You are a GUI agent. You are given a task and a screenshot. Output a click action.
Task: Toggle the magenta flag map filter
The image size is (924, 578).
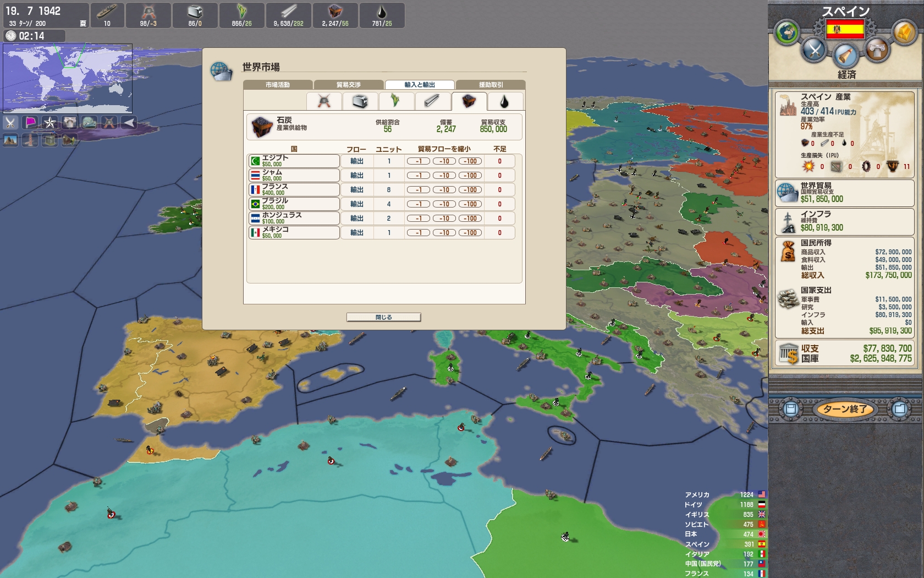click(x=31, y=122)
